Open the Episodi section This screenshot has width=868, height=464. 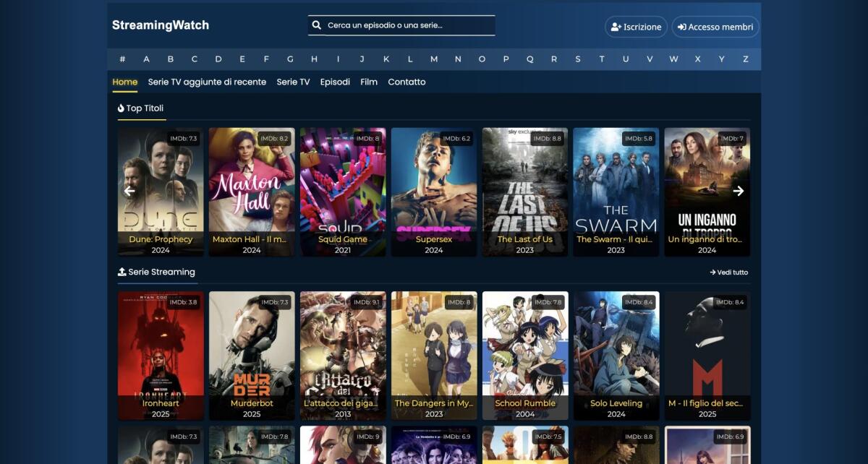[x=335, y=82]
